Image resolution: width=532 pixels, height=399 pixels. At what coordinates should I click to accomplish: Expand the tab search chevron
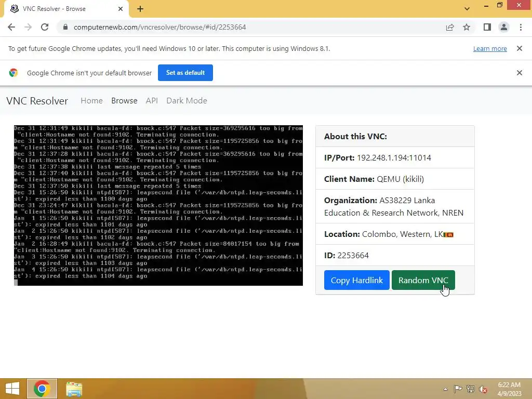coord(467,9)
